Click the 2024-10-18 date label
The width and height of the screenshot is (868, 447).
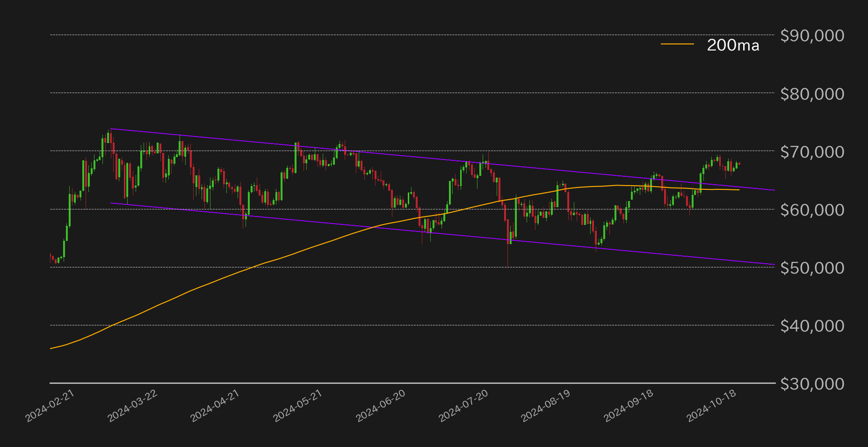coord(711,406)
